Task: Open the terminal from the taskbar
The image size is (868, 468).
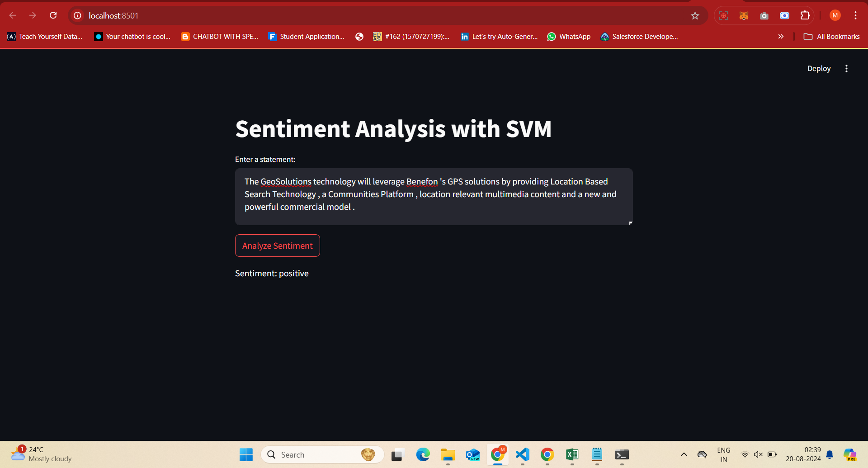Action: click(x=622, y=454)
